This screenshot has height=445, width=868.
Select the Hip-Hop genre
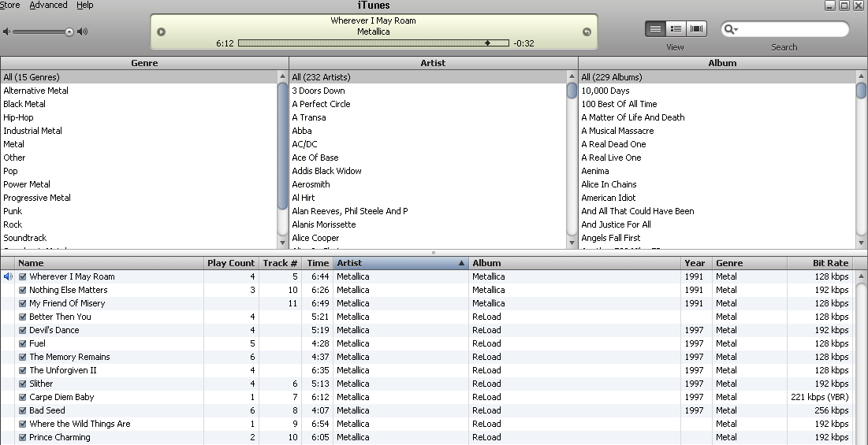click(139, 117)
